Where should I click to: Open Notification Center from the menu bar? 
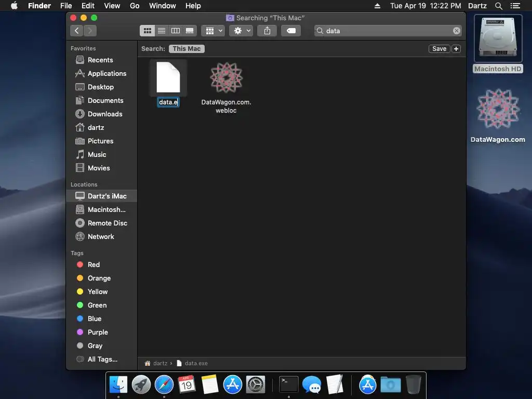tap(515, 6)
